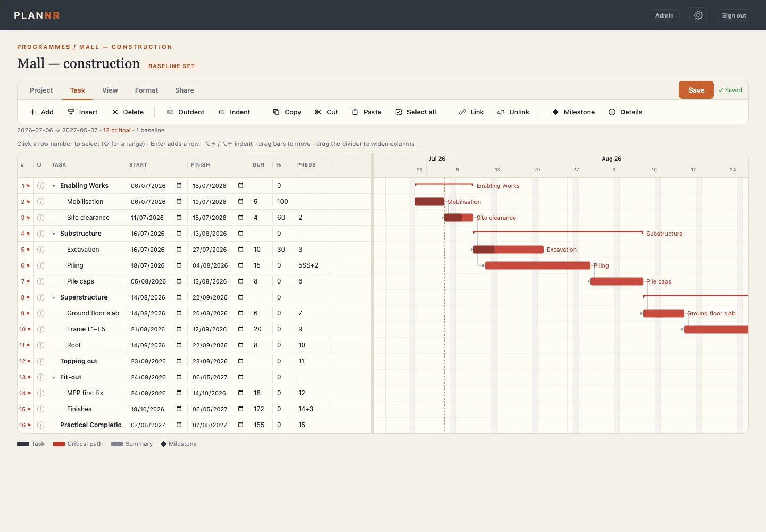The height and width of the screenshot is (532, 766).
Task: Go to Programmes breadcrumb
Action: (x=44, y=47)
